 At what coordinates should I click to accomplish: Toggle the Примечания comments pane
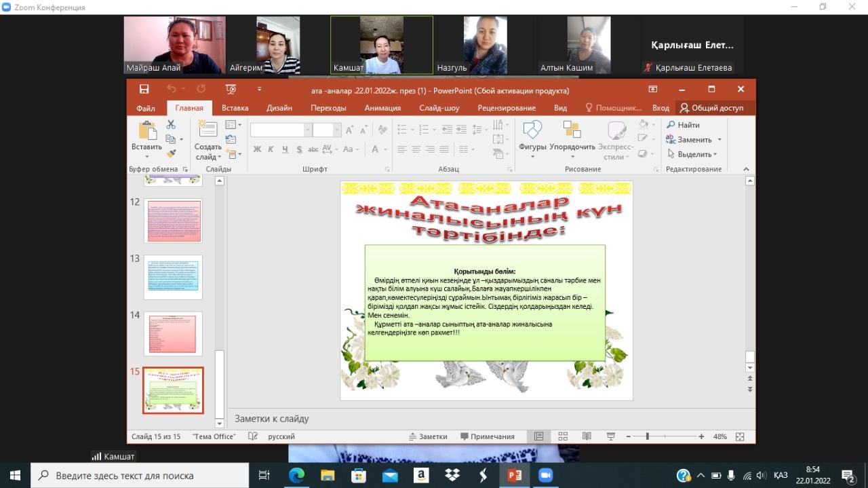coord(488,436)
